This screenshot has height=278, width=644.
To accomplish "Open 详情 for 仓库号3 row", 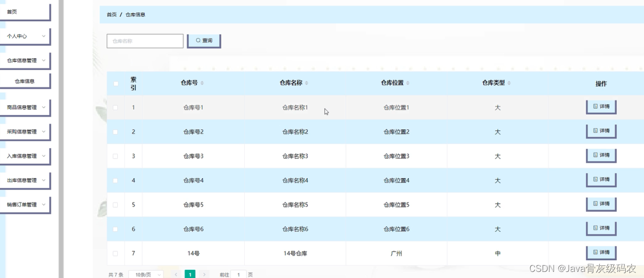I will point(601,156).
